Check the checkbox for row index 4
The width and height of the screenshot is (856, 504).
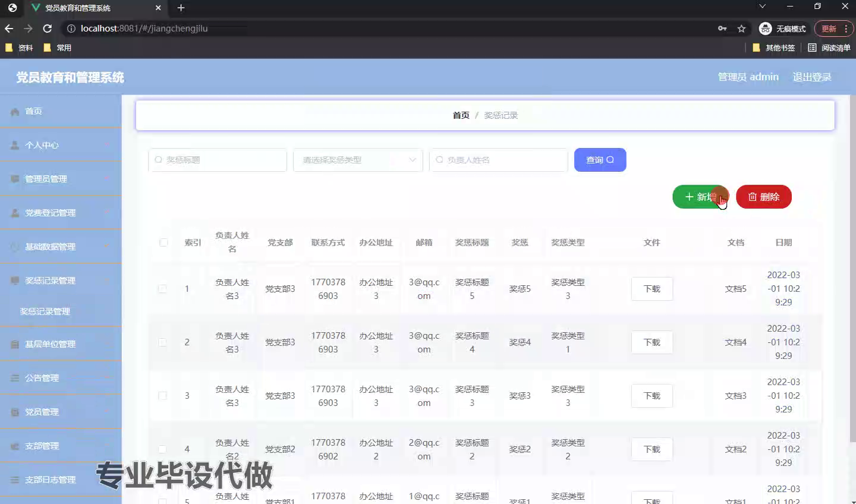coord(162,449)
